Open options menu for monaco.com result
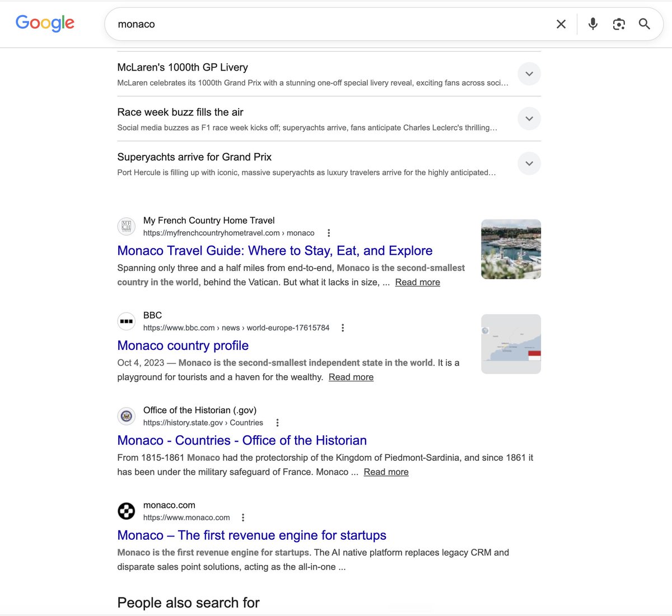 point(243,517)
